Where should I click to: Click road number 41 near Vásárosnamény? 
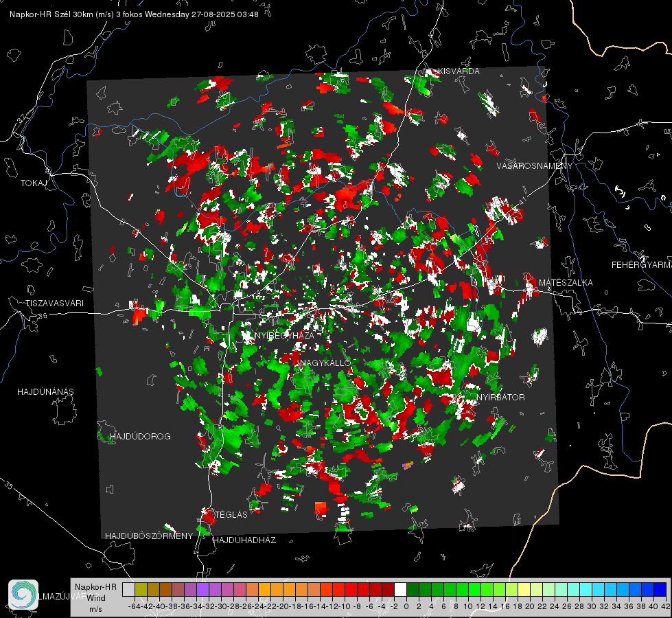(x=522, y=201)
